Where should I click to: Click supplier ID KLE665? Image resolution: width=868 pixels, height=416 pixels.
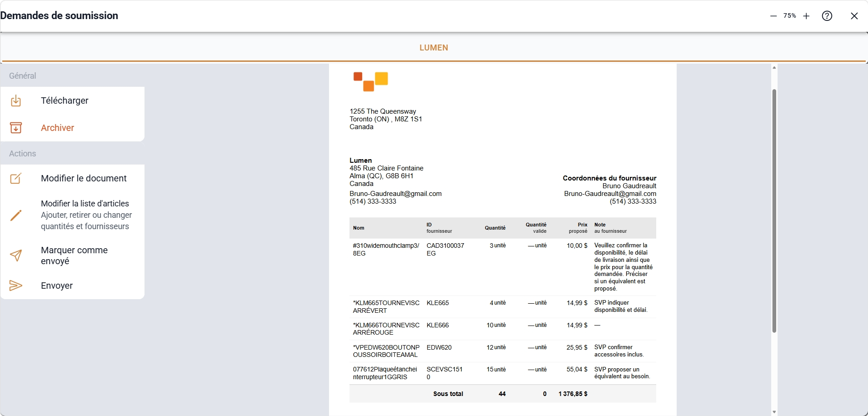coord(438,303)
